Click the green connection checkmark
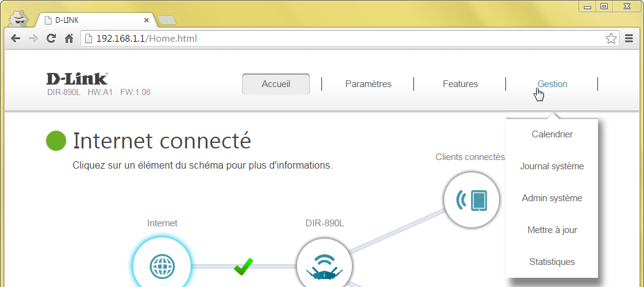This screenshot has height=287, width=644. [x=243, y=266]
